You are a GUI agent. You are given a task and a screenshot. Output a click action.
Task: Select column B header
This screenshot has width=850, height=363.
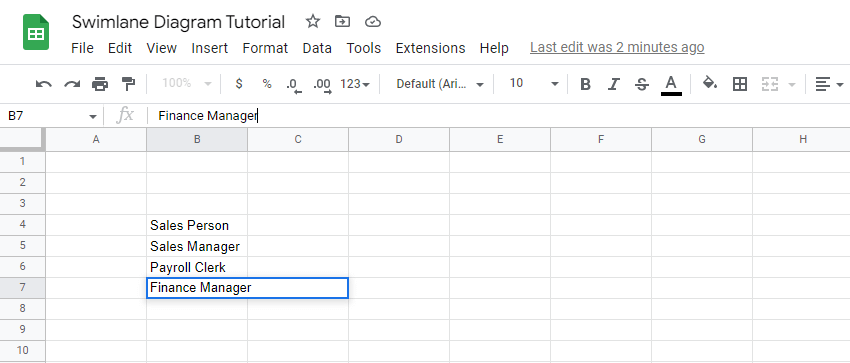click(x=197, y=139)
